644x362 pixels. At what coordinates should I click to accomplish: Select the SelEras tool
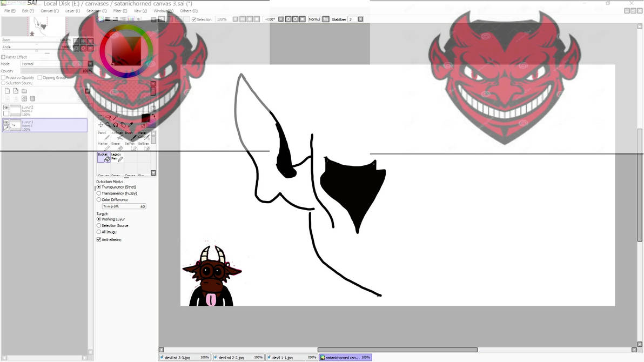(x=143, y=146)
